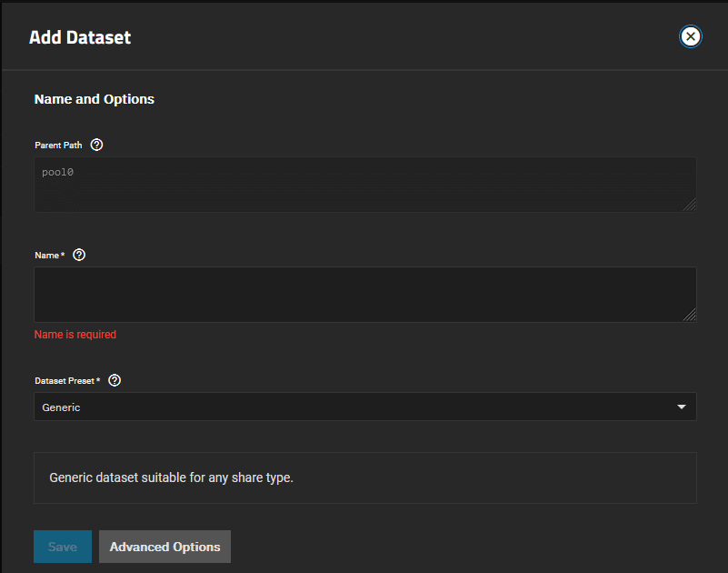Expand the Dataset Preset dropdown arrow
728x573 pixels.
tap(682, 407)
